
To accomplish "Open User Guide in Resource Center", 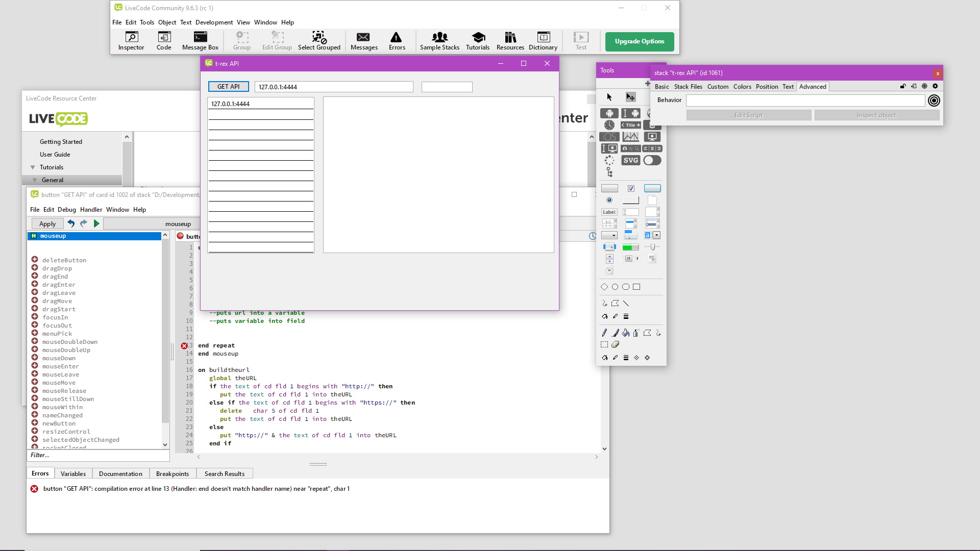I will tap(55, 155).
